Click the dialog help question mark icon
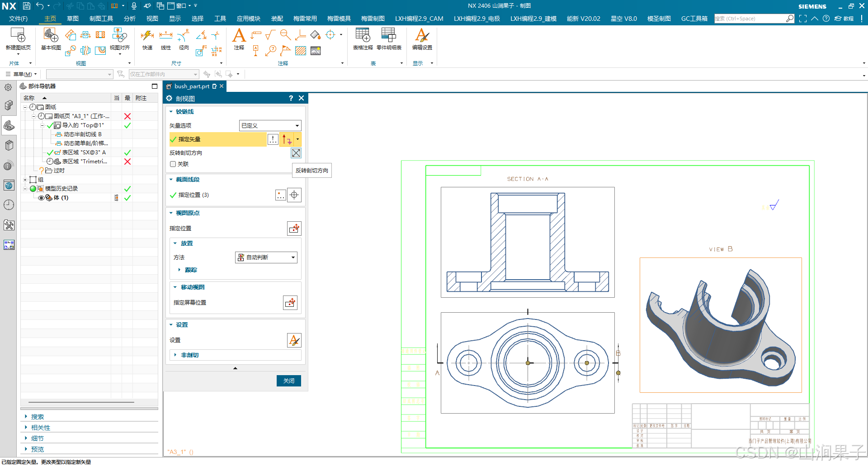The height and width of the screenshot is (467, 868). (291, 98)
